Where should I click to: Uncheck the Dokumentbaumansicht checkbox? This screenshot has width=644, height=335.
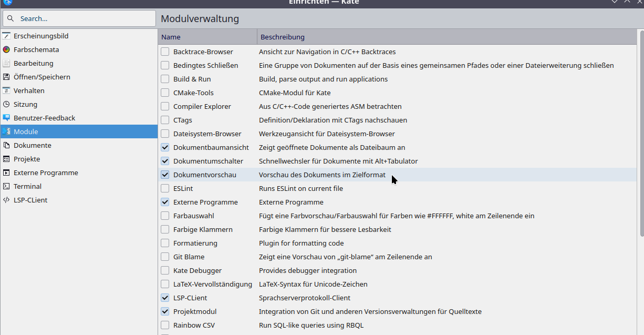[x=165, y=147]
